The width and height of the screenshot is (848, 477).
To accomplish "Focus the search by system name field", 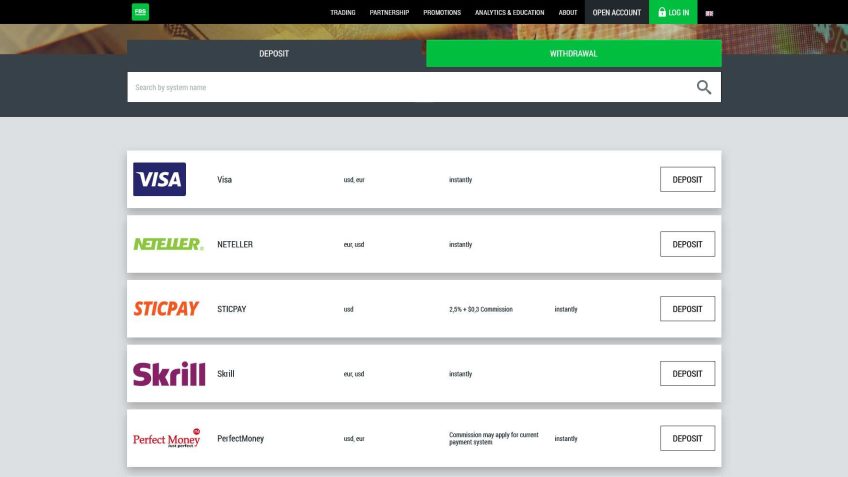I will 400,87.
